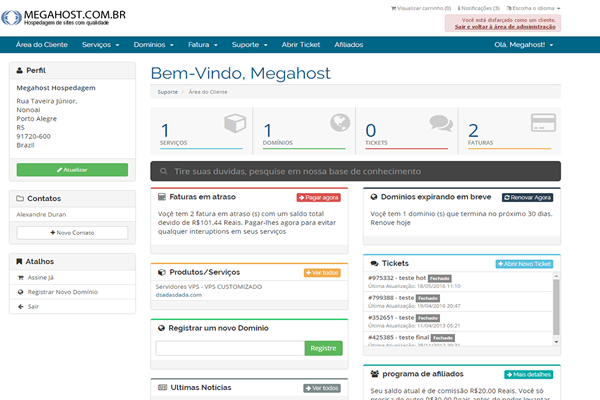Screen dimensions: 600x400
Task: Open the 2 Faturas tile label
Action: [x=481, y=143]
